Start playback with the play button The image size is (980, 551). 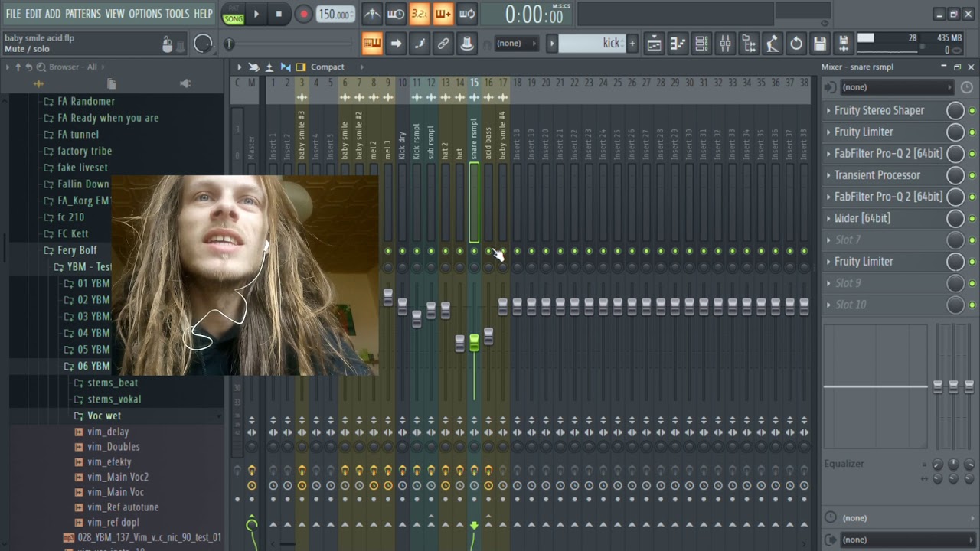pos(256,14)
